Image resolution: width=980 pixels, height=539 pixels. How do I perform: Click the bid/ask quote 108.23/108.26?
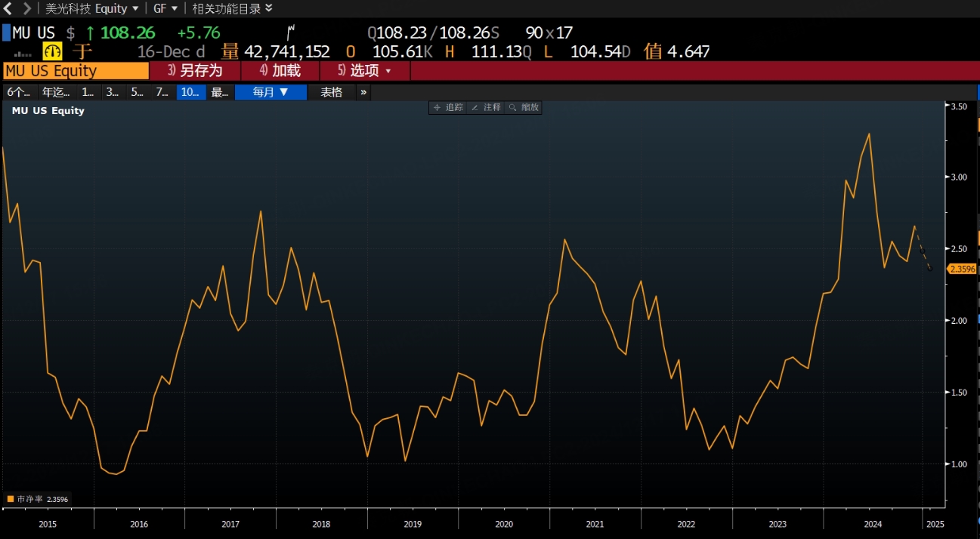(433, 32)
